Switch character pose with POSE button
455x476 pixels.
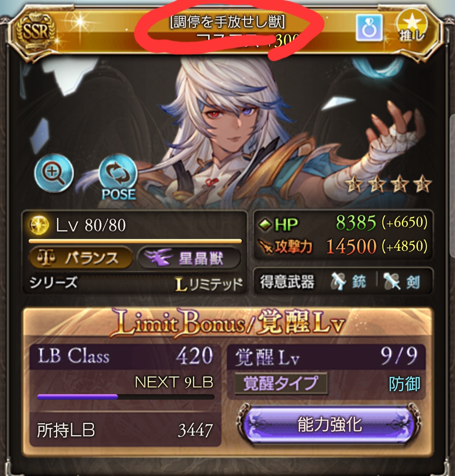[x=118, y=177]
